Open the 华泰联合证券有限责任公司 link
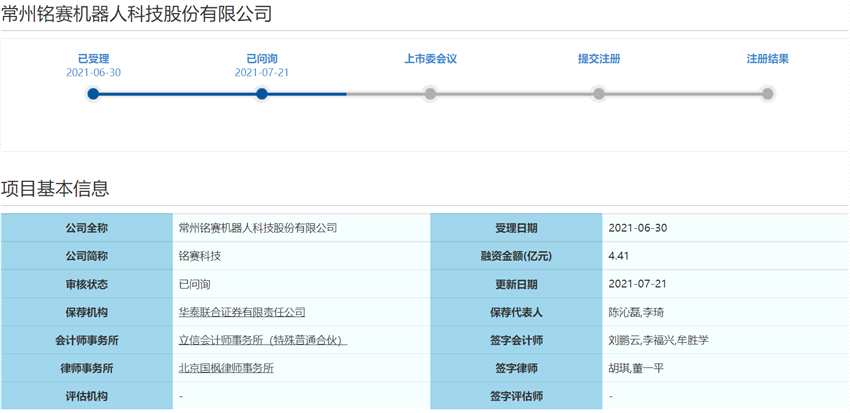Viewport: 850px width, 413px height. pyautogui.click(x=242, y=312)
